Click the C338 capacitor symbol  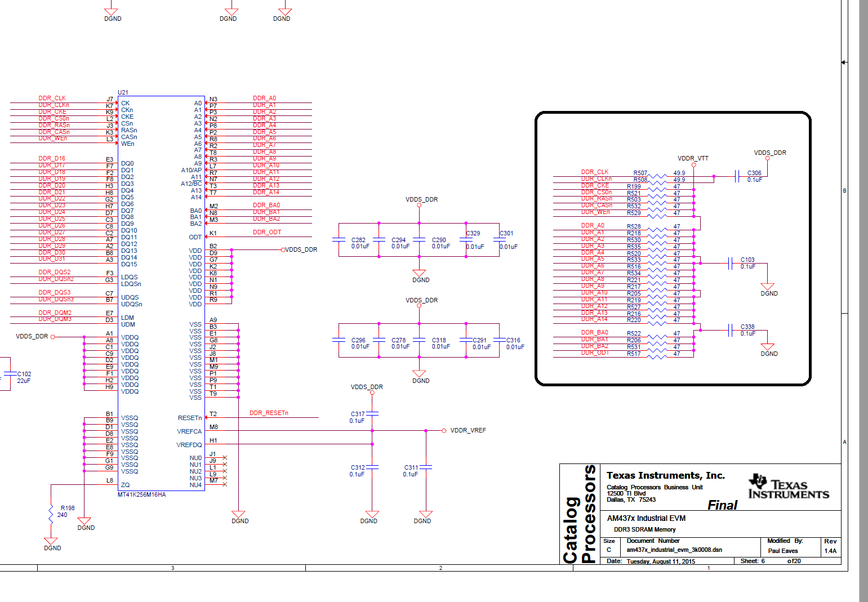[x=730, y=330]
